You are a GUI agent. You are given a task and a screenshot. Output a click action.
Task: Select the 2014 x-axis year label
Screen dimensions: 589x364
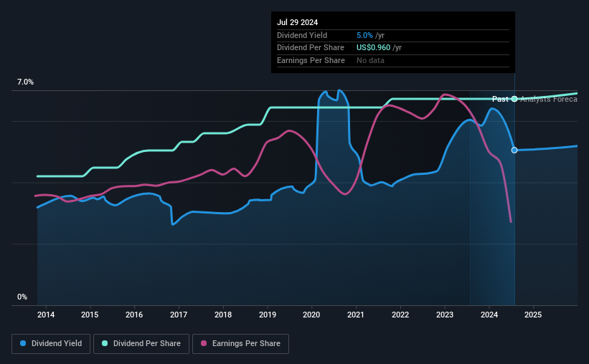click(46, 315)
